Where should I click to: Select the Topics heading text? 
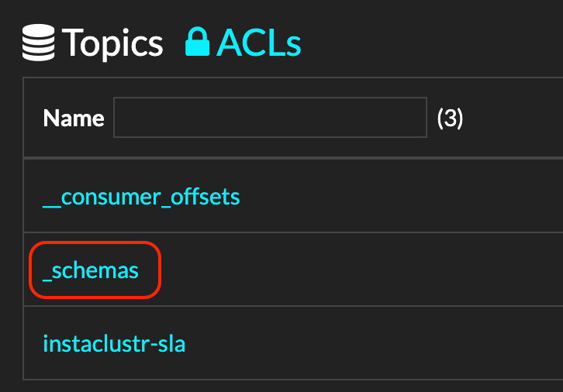point(112,43)
